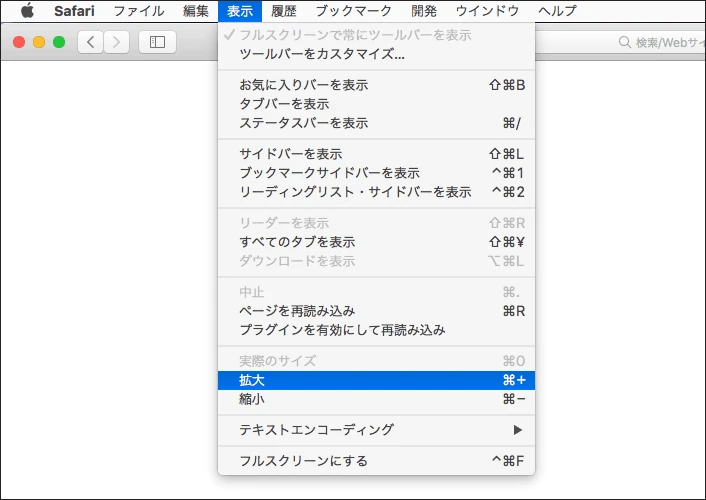Select お気に入りバーを表示

pos(376,85)
